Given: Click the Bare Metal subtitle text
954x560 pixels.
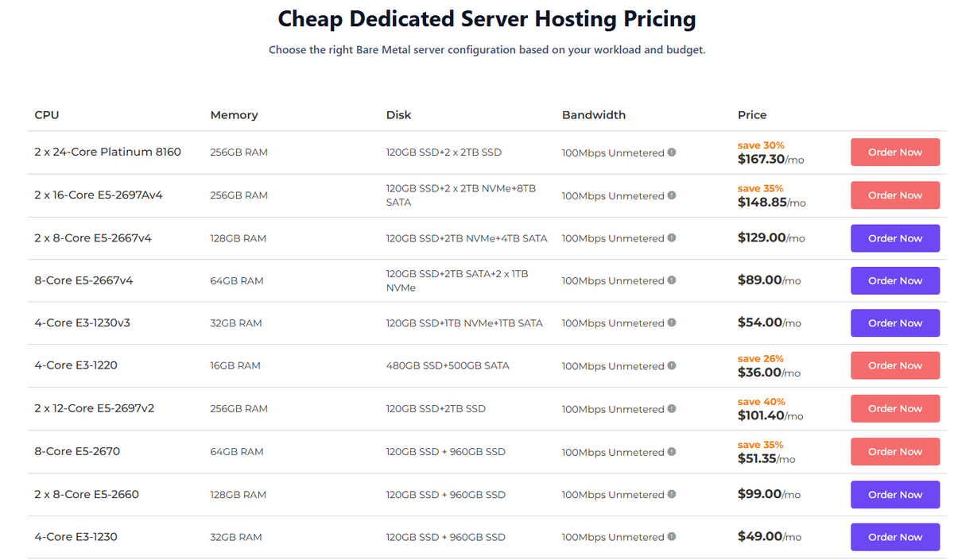Looking at the screenshot, I should 487,49.
